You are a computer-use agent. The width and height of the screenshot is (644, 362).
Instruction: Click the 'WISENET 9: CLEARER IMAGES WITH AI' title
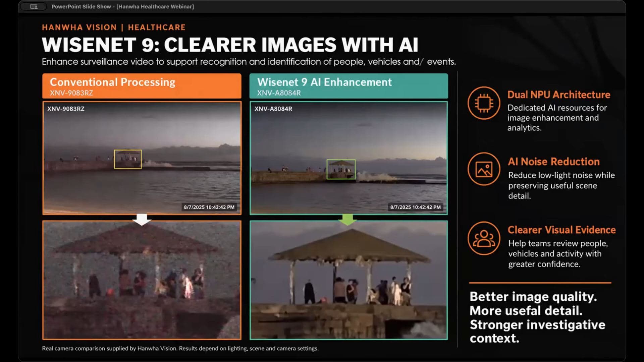230,45
